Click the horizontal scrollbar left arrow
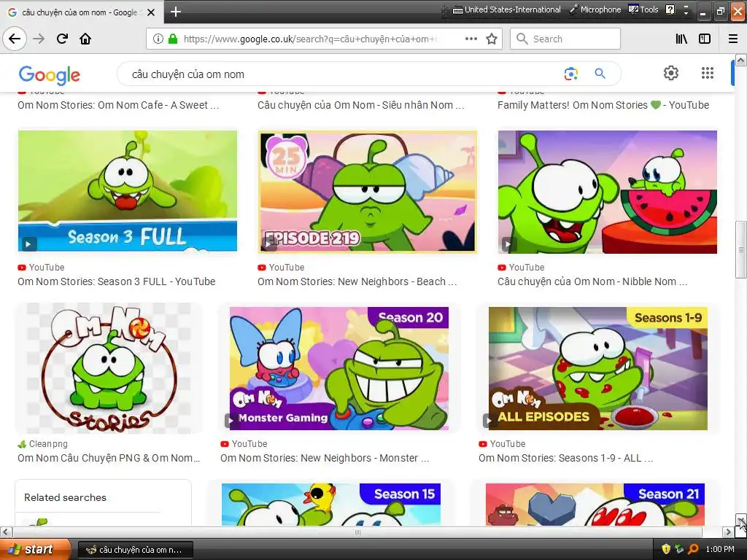Viewport: 747px width, 560px height. (6, 532)
